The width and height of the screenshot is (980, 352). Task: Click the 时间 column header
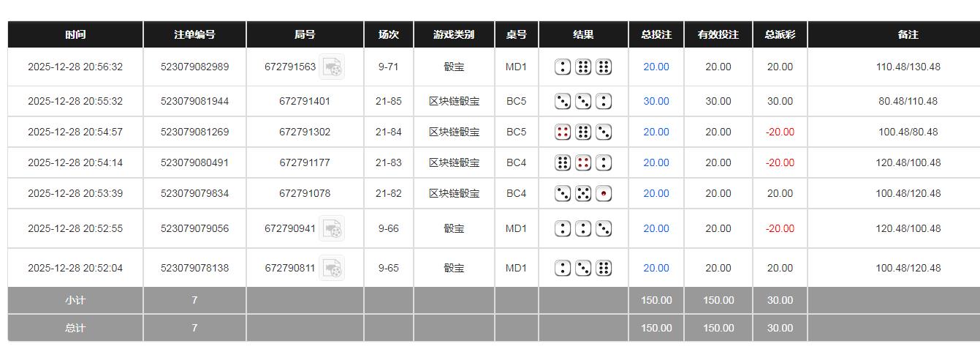pos(75,34)
